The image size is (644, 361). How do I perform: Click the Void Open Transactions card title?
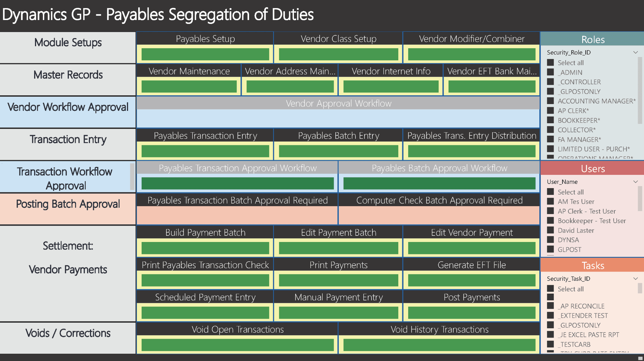pos(238,329)
